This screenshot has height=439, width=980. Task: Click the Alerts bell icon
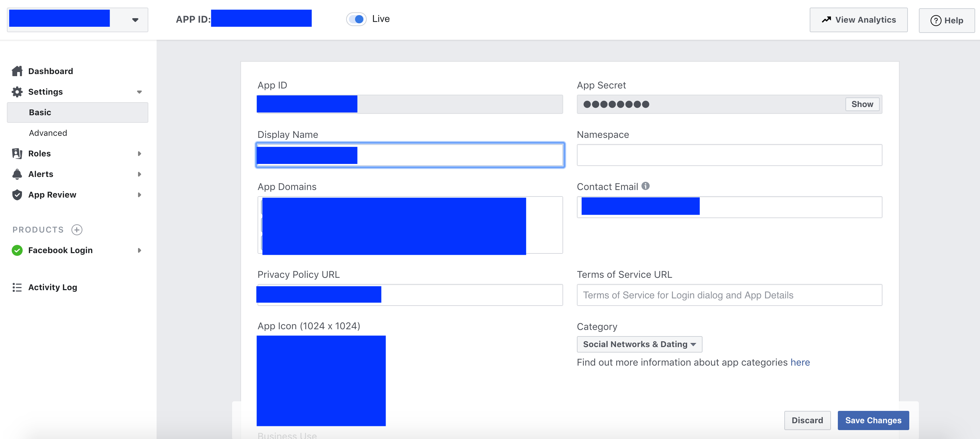point(17,174)
